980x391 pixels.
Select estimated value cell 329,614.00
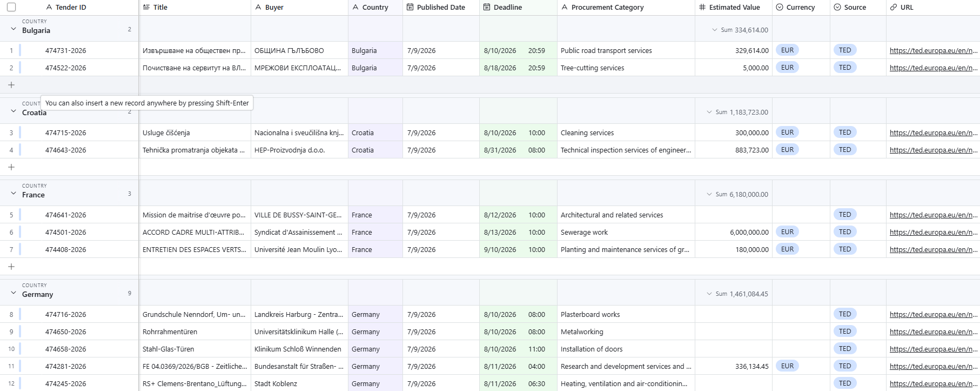734,50
